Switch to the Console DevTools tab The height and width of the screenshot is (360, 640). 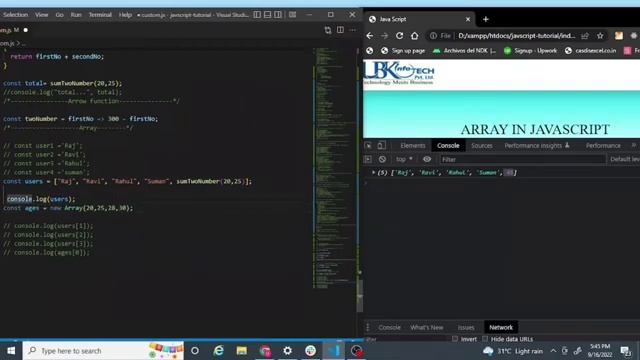point(448,146)
